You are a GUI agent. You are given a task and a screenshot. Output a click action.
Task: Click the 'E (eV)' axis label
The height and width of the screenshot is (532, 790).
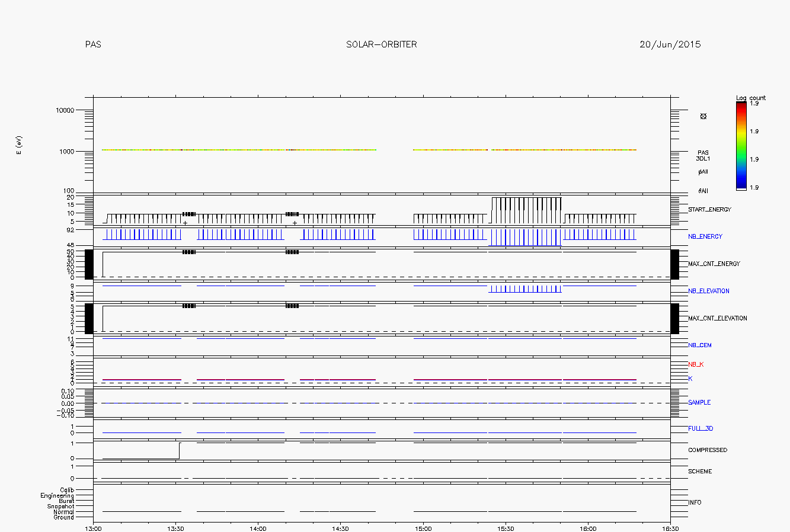19,146
